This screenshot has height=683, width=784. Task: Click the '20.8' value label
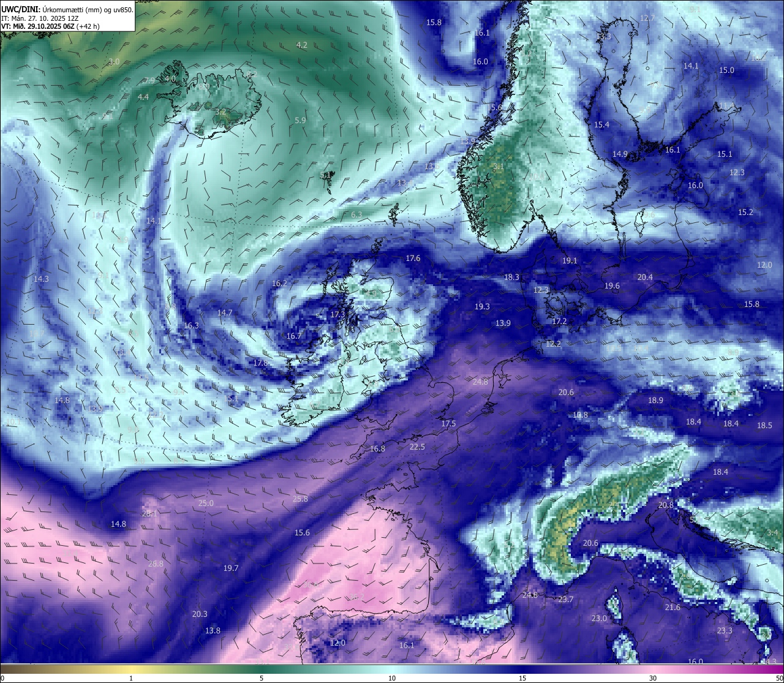tap(666, 505)
